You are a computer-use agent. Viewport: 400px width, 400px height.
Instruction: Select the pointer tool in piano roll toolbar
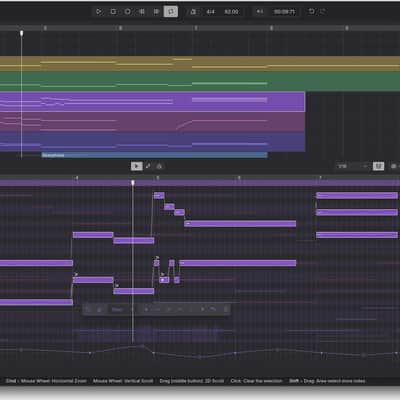137,166
